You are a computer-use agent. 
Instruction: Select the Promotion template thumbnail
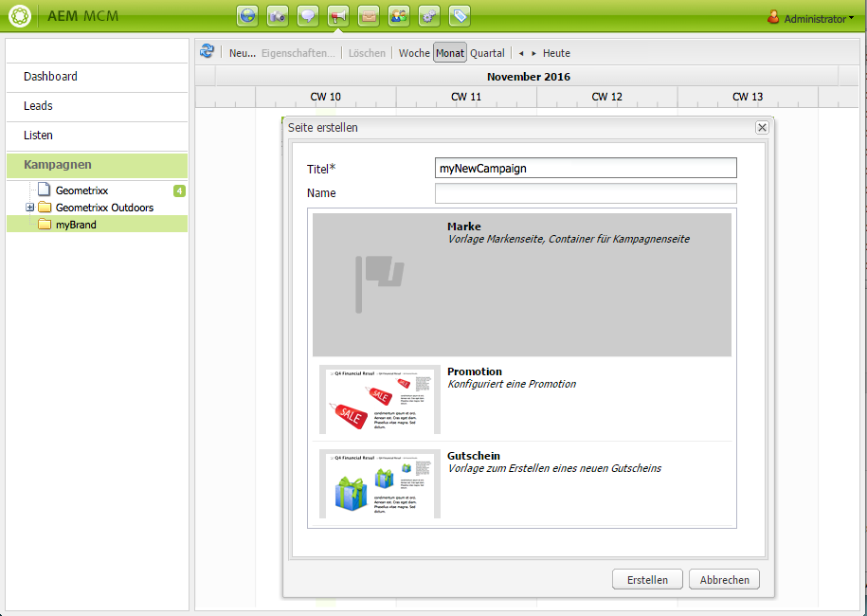point(380,399)
